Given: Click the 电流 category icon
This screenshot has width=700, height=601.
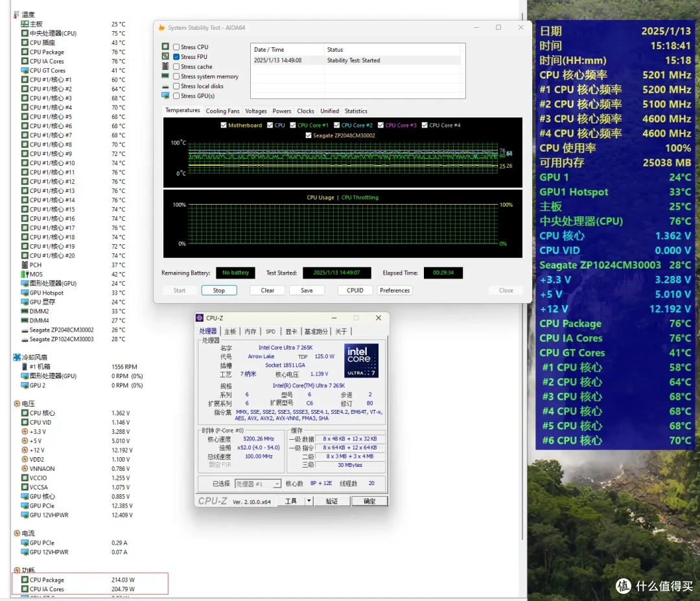Looking at the screenshot, I should point(17,533).
